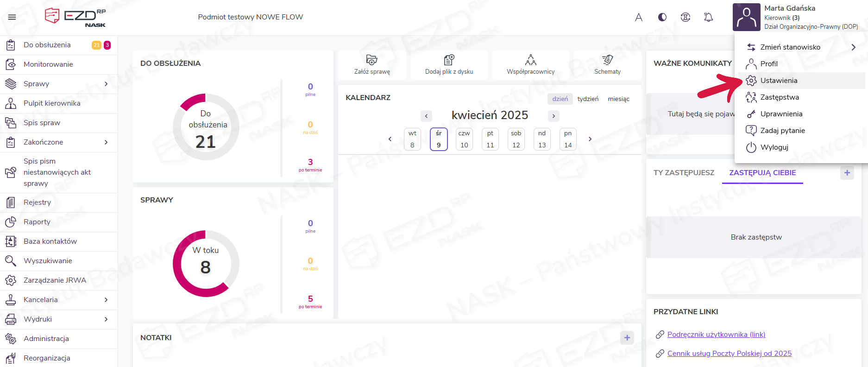Screen dimensions: 868x367
Task: Open the Schematy shortcut icon
Action: [x=607, y=60]
